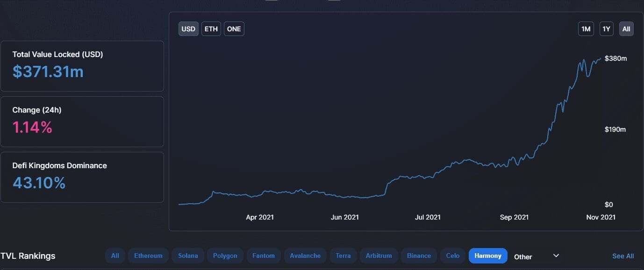This screenshot has width=644, height=270.
Task: Filter TVL rankings by Solana
Action: coord(188,256)
